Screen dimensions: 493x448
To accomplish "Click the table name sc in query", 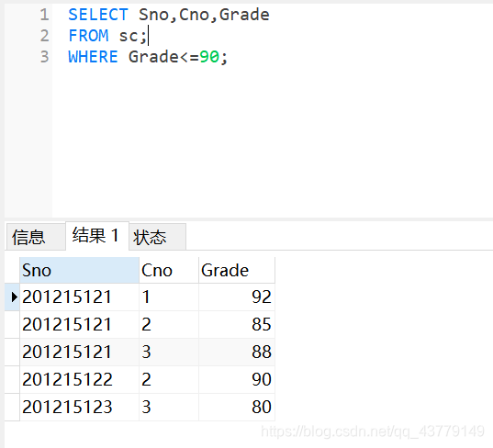I will pyautogui.click(x=129, y=36).
